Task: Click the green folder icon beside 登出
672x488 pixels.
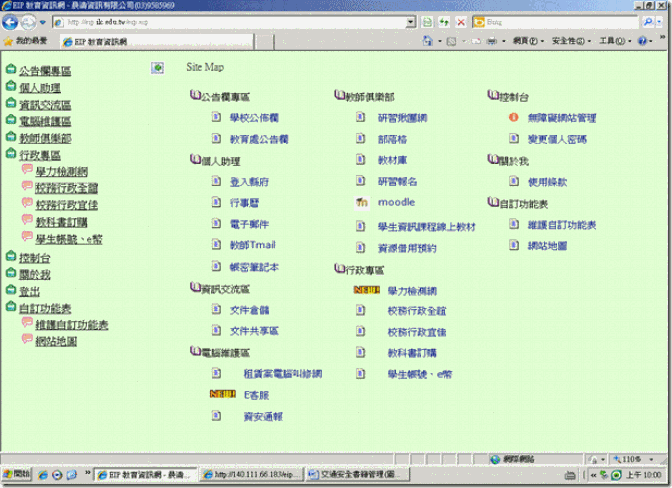Action: pos(11,290)
